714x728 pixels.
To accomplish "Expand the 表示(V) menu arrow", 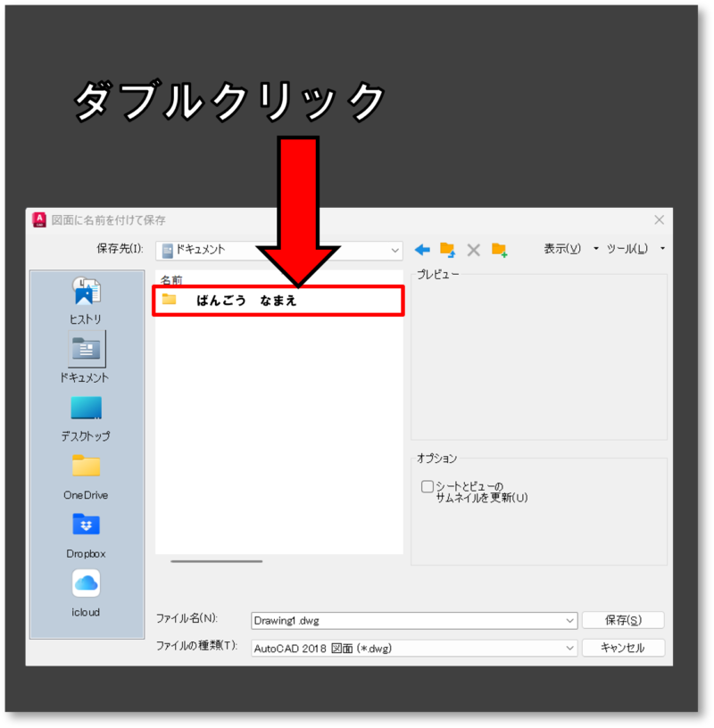I will [x=596, y=249].
